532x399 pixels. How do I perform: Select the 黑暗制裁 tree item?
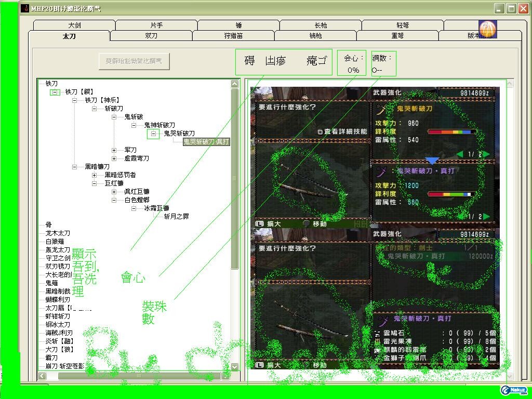pos(58,291)
